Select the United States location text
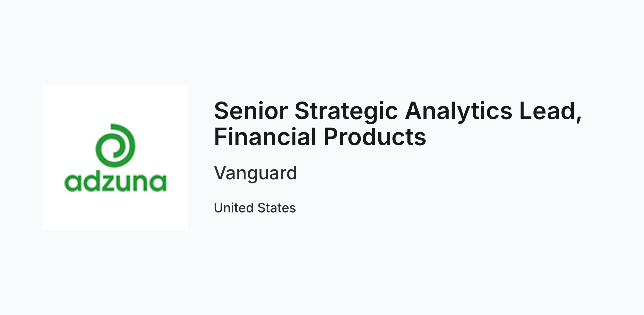This screenshot has height=315, width=644. (255, 208)
